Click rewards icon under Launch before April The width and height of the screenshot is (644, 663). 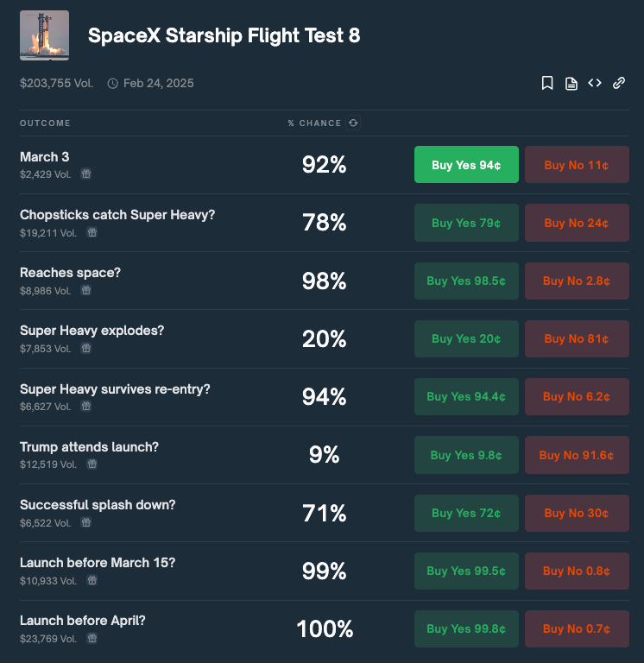(92, 638)
